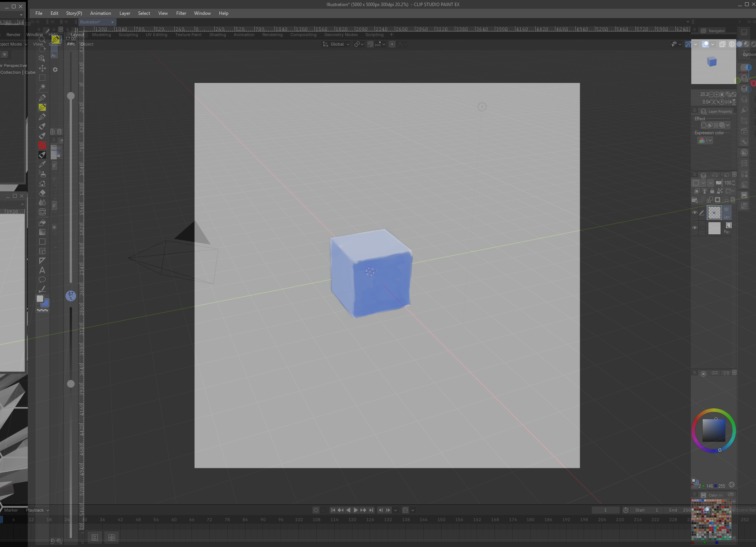This screenshot has height=547, width=756.
Task: Select the Balloon tool
Action: [42, 280]
